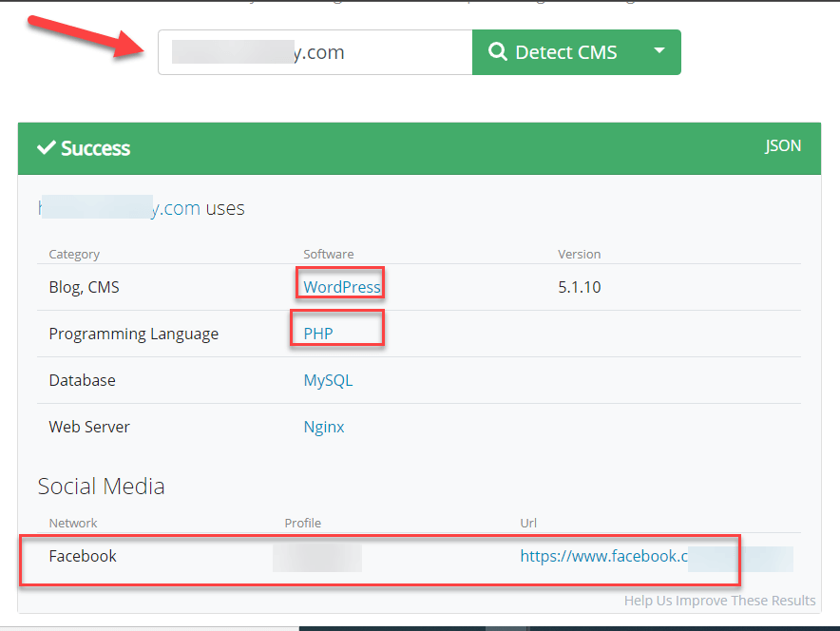This screenshot has width=840, height=631.
Task: Open the WordPress software link
Action: tap(342, 287)
